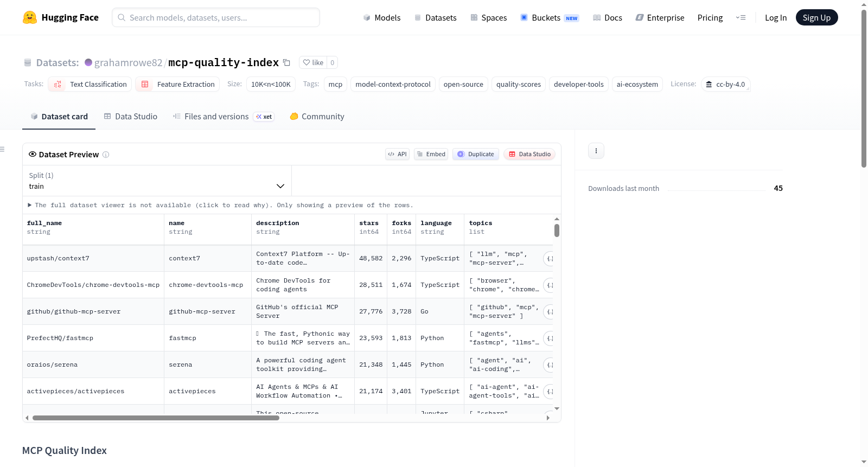Select the developer-tools tag
Screen dimensions: 868x467
coord(579,84)
